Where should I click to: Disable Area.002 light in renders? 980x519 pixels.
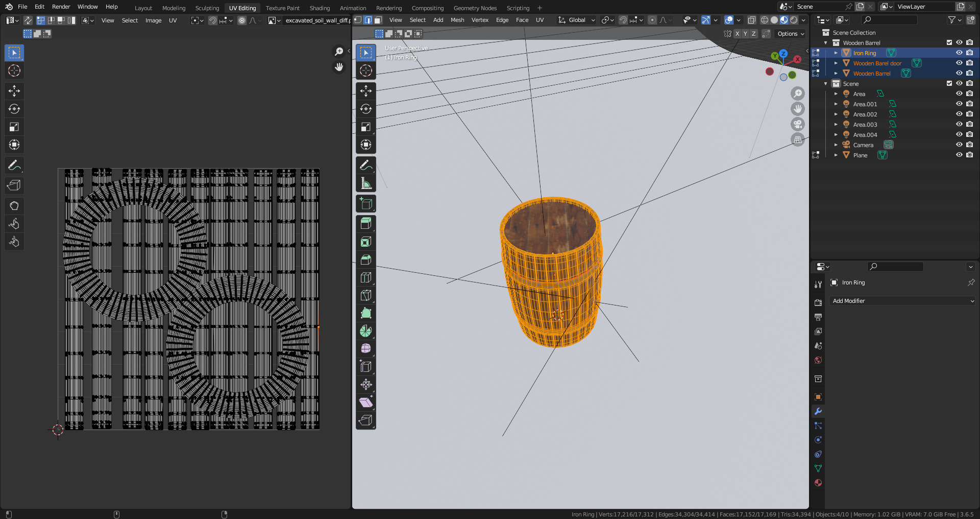[969, 114]
